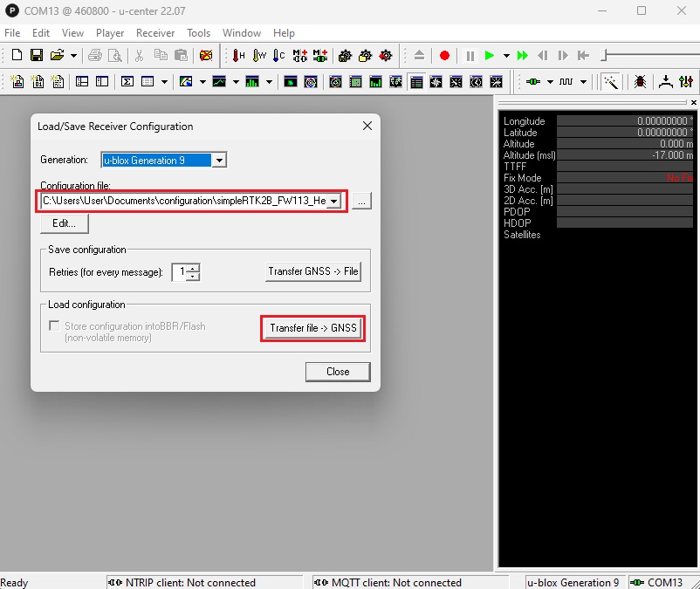Click the magic wand autobauding icon
Viewport: 700px width, 589px height.
(612, 82)
